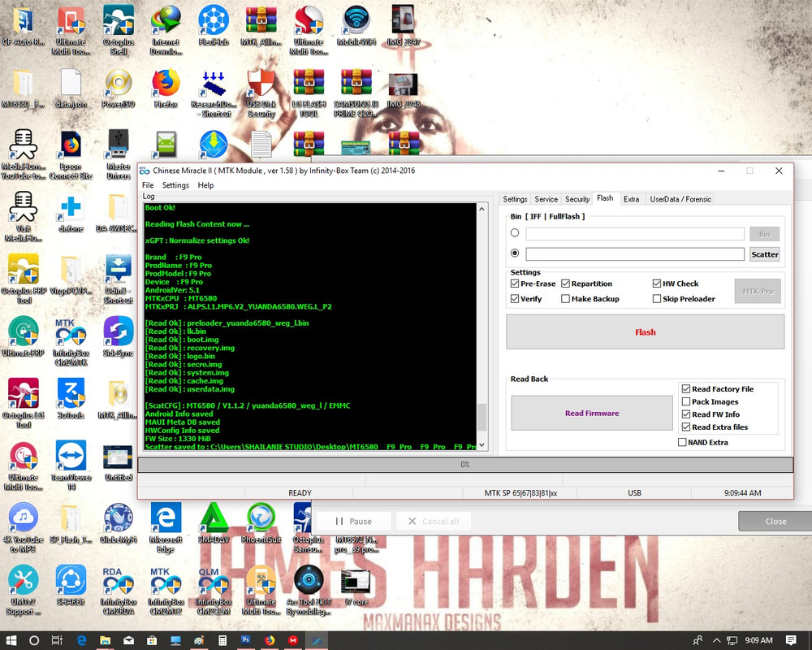Open the Action Center notification icon

pos(791,640)
